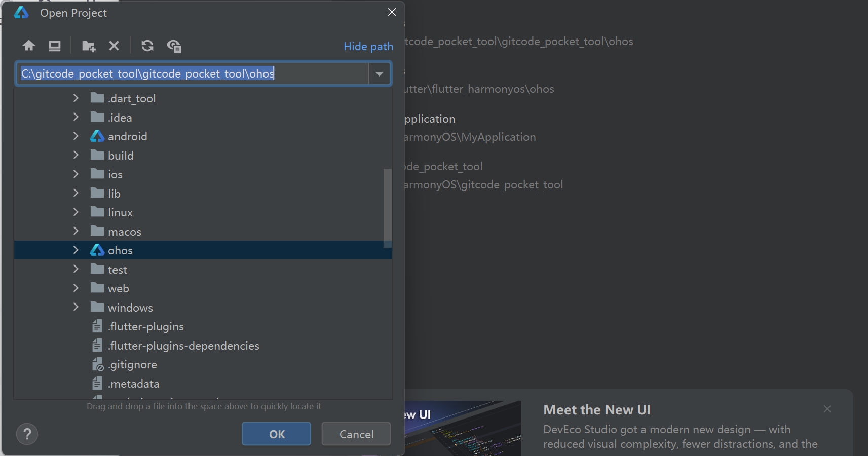
Task: Click test folder icon
Action: [x=97, y=269]
